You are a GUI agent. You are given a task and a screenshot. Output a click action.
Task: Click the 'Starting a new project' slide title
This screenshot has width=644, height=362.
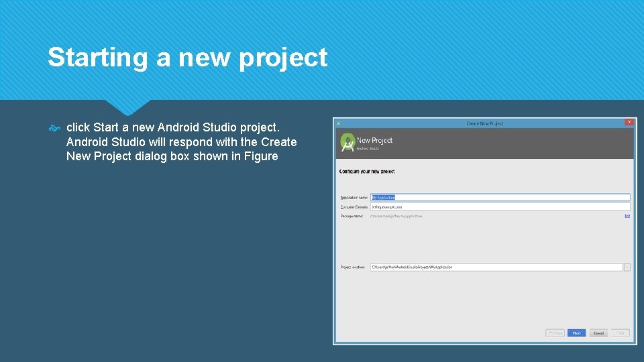[188, 58]
